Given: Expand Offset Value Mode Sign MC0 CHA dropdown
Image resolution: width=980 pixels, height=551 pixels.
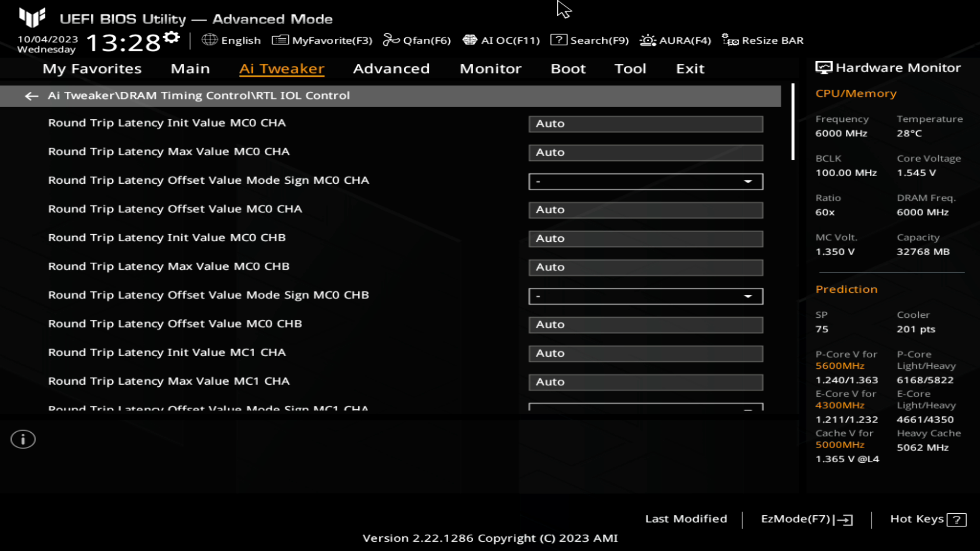Looking at the screenshot, I should 646,182.
